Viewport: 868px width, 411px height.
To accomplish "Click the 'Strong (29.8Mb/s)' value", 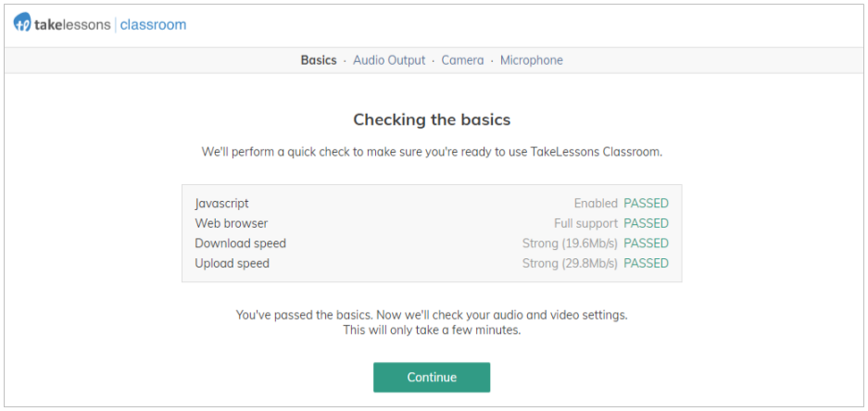I will [x=570, y=263].
